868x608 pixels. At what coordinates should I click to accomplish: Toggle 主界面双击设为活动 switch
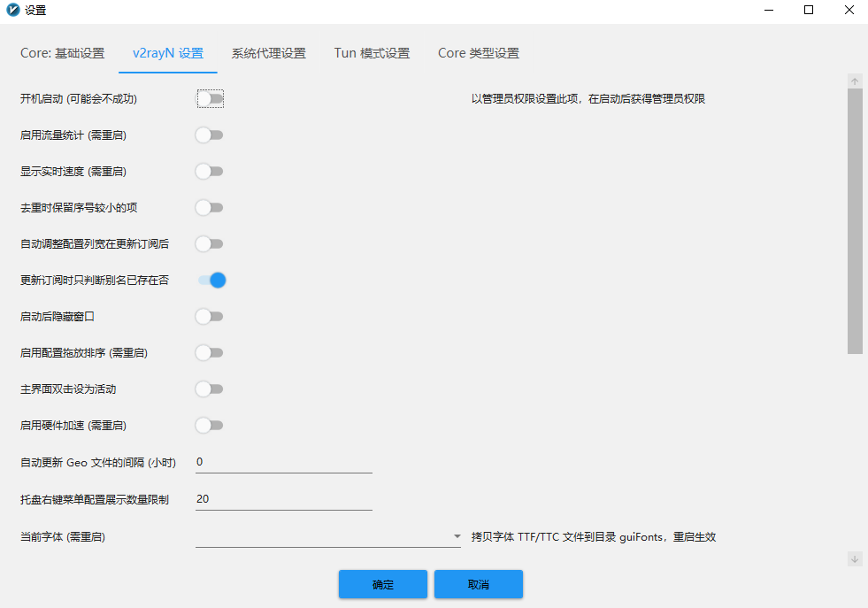tap(209, 389)
